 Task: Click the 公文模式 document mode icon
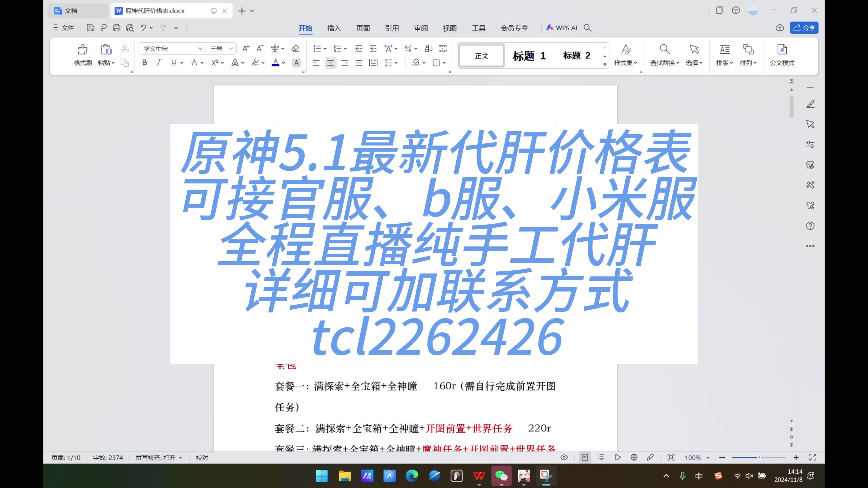pyautogui.click(x=782, y=49)
